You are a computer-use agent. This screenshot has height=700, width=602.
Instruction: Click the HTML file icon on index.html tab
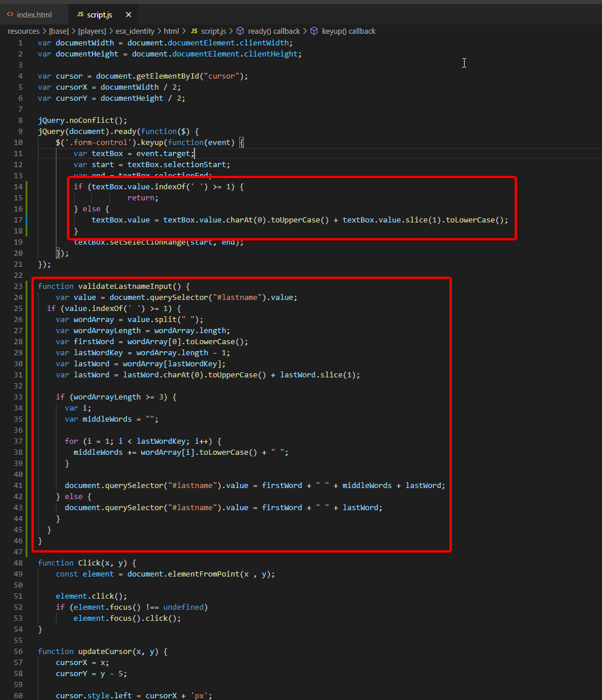(10, 14)
